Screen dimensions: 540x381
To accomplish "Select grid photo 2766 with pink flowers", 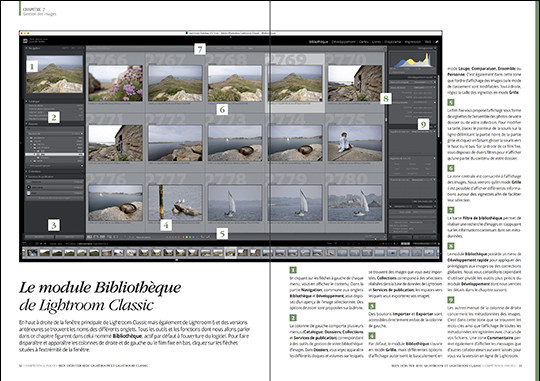I will pyautogui.click(x=115, y=83).
